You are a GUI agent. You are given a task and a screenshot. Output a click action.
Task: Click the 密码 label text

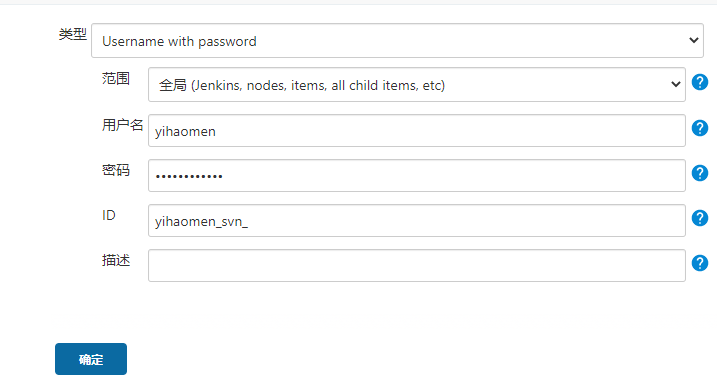point(116,170)
